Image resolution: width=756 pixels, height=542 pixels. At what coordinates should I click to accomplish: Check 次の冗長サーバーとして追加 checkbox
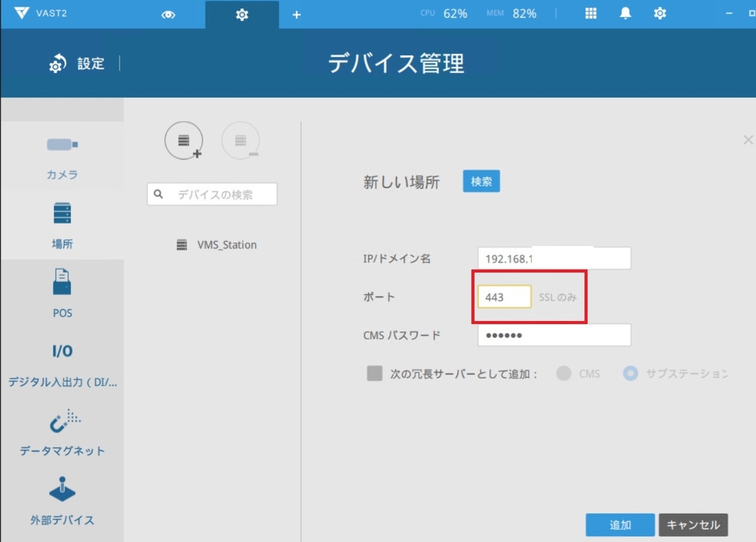pos(375,374)
